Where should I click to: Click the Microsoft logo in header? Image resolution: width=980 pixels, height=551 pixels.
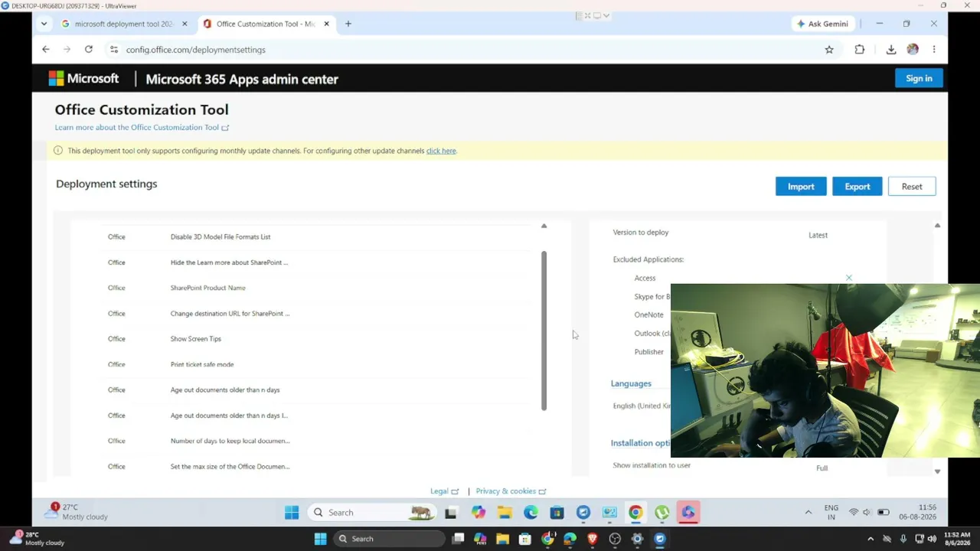point(84,79)
